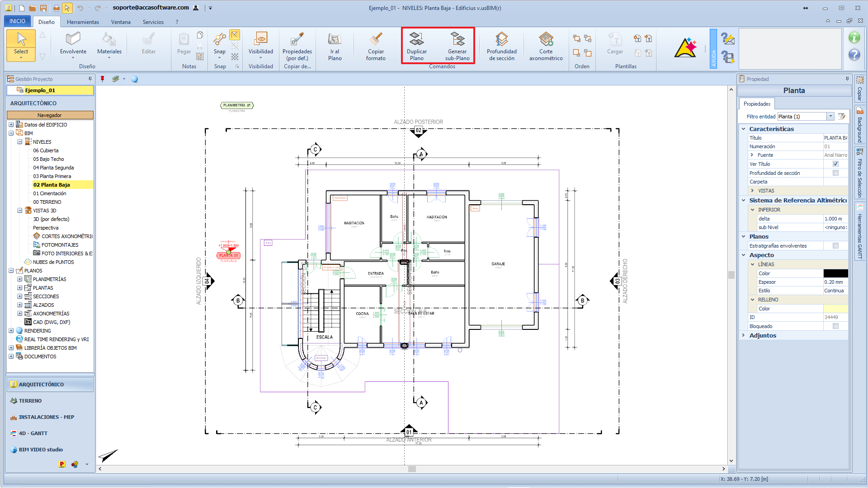Enable the Bloqueado checkbox
Screen dimensions: 868x488
[x=835, y=326]
